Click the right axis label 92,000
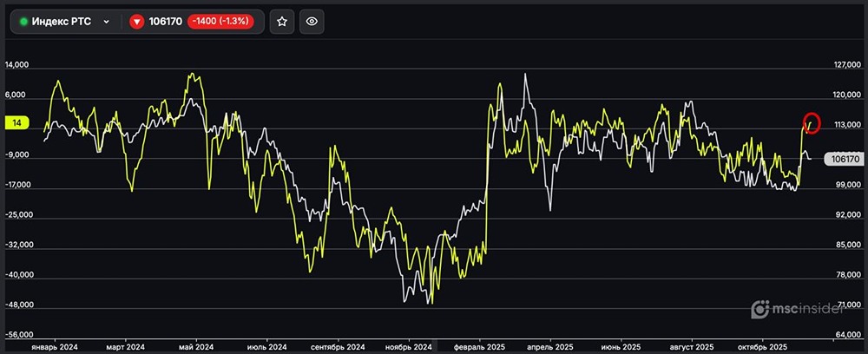Image resolution: width=868 pixels, height=354 pixels. point(849,215)
